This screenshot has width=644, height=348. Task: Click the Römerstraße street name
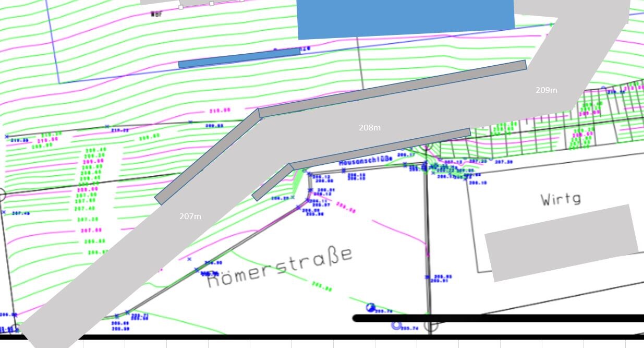(x=280, y=267)
